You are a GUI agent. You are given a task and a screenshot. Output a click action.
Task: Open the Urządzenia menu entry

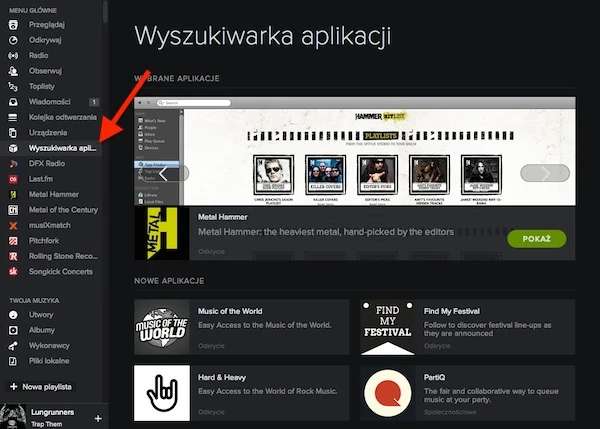[x=48, y=133]
